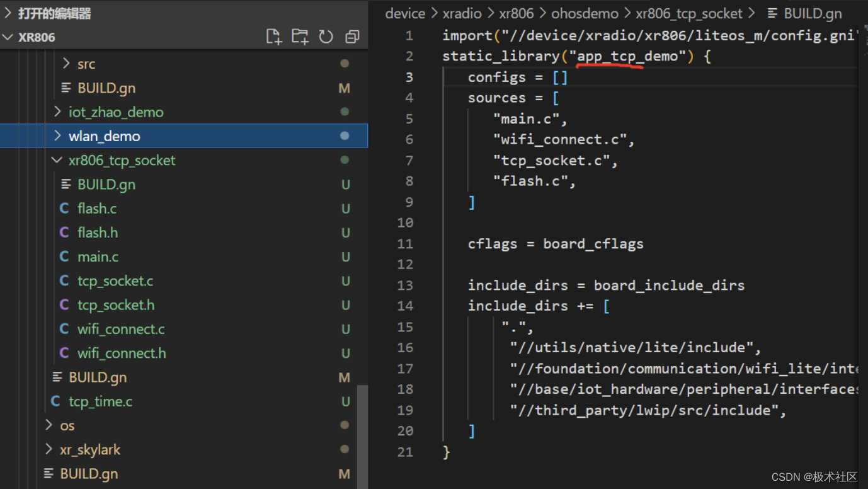This screenshot has width=868, height=489.
Task: Click "include_dirs = board_include_dirs" on line 13
Action: pos(606,285)
